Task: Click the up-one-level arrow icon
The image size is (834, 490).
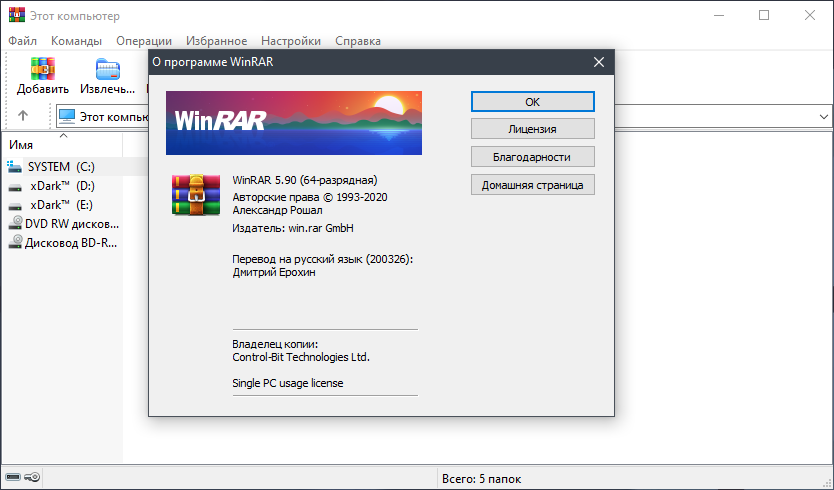Action: point(23,115)
